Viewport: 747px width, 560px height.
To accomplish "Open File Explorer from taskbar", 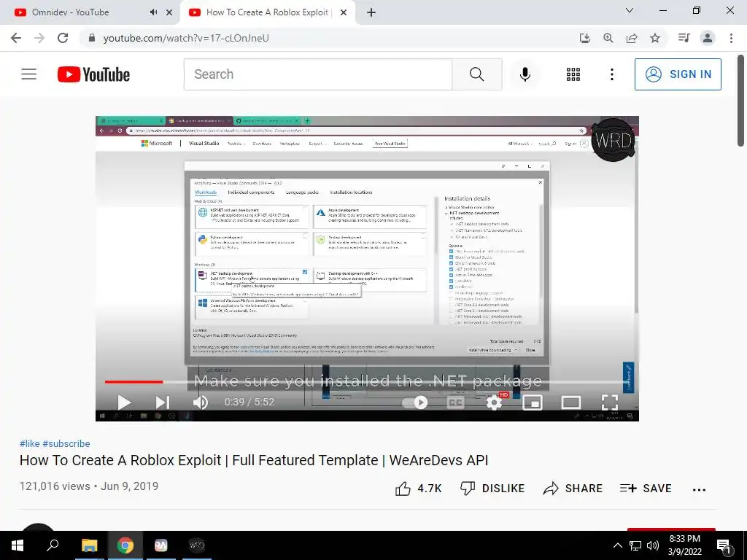I will (89, 545).
